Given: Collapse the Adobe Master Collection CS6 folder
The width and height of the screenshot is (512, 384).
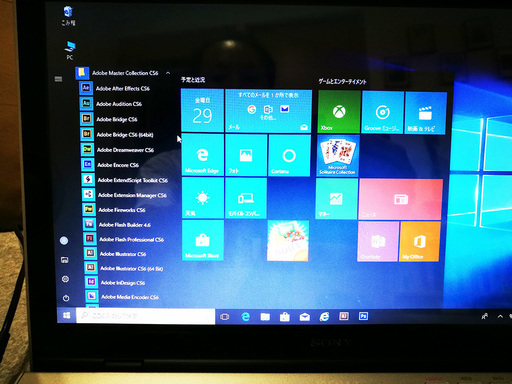Looking at the screenshot, I should click(x=168, y=73).
